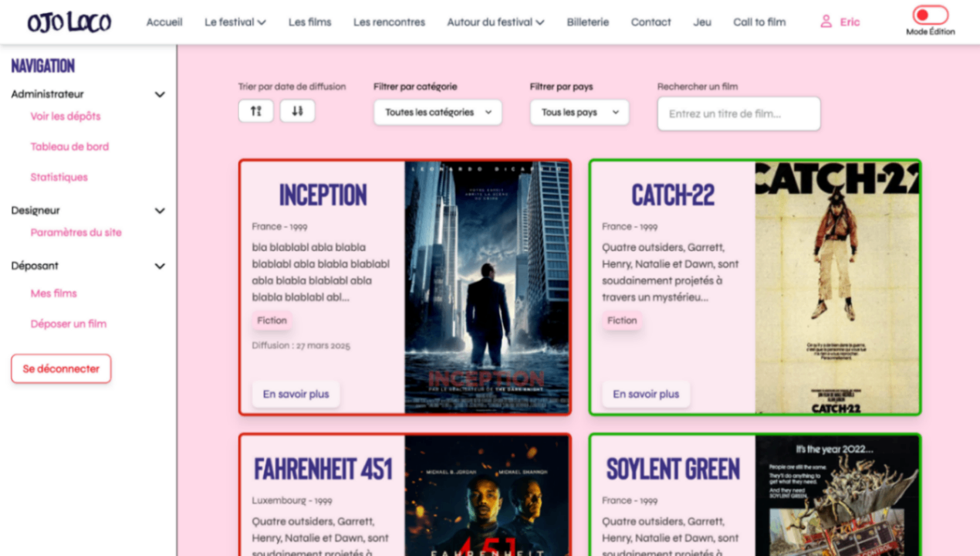Open Voir les dépôts in sidebar

66,117
